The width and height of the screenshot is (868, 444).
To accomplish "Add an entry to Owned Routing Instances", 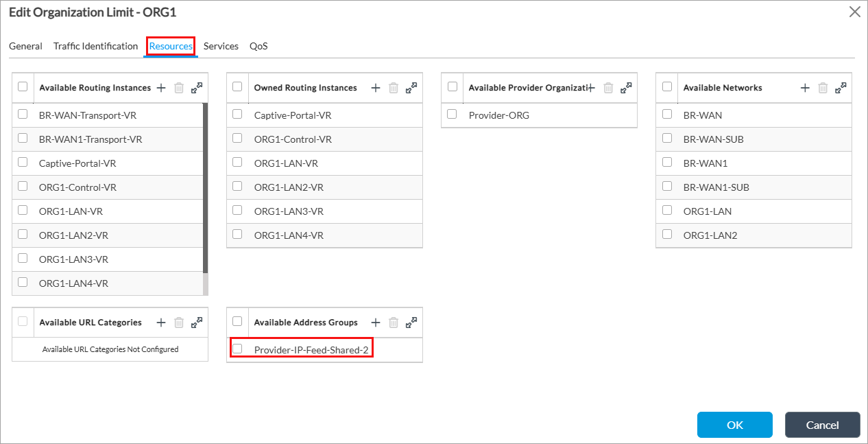I will click(375, 88).
